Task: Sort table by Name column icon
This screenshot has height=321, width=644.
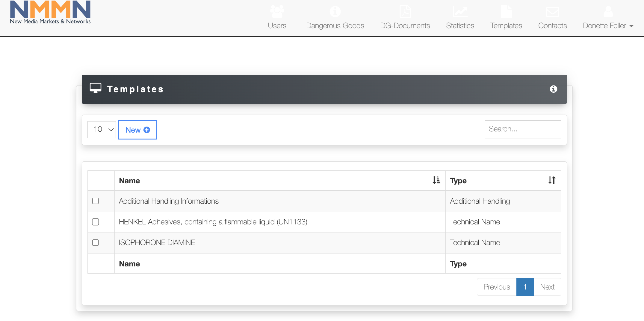Action: 436,180
